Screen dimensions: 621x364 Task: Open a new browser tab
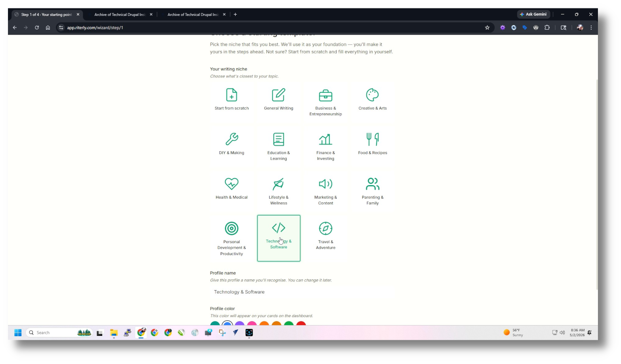(x=235, y=15)
